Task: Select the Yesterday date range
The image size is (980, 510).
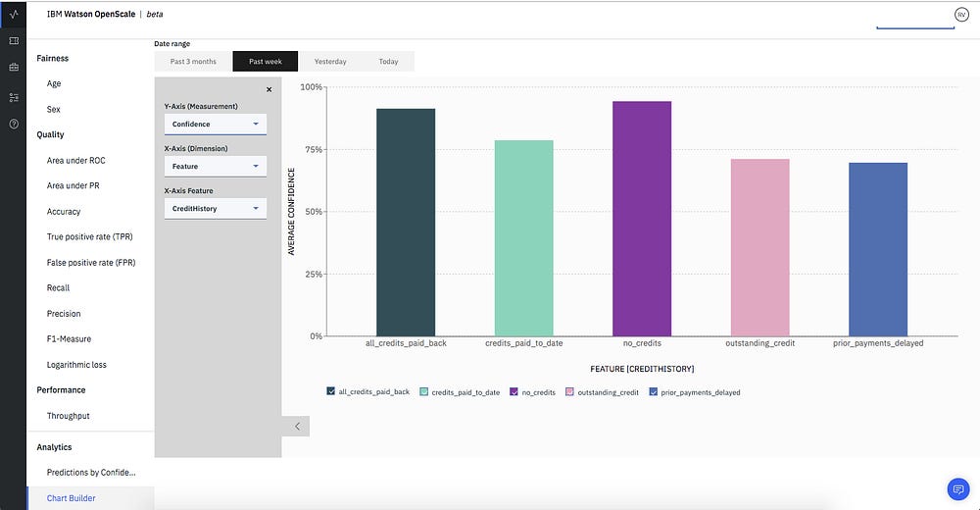Action: [330, 62]
